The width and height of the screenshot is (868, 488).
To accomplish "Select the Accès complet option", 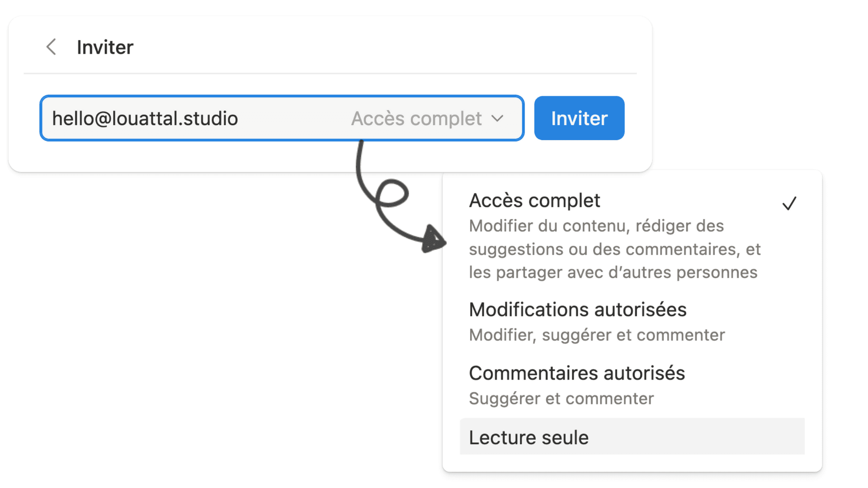I will point(632,236).
